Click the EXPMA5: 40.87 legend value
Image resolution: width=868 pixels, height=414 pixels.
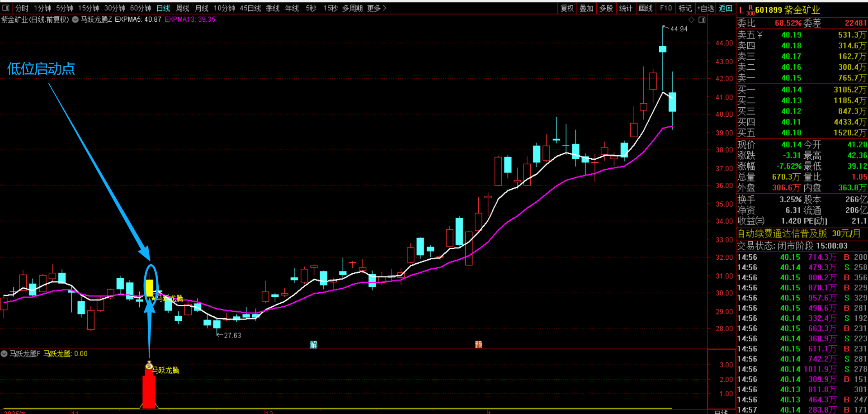pyautogui.click(x=138, y=19)
